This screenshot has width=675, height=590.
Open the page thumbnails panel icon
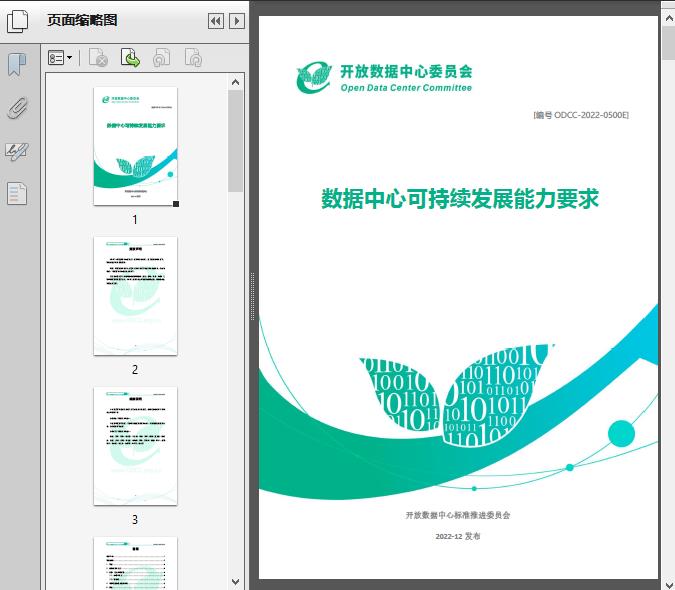[18, 21]
